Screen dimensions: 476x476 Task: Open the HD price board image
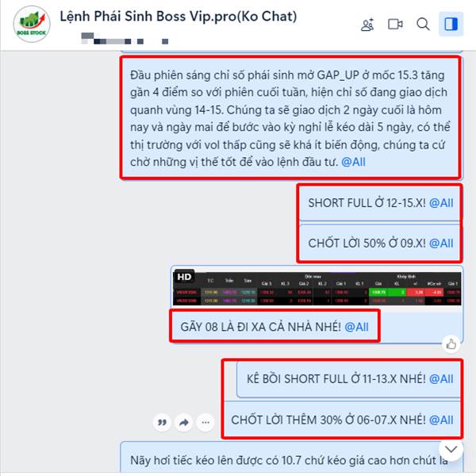pos(317,289)
